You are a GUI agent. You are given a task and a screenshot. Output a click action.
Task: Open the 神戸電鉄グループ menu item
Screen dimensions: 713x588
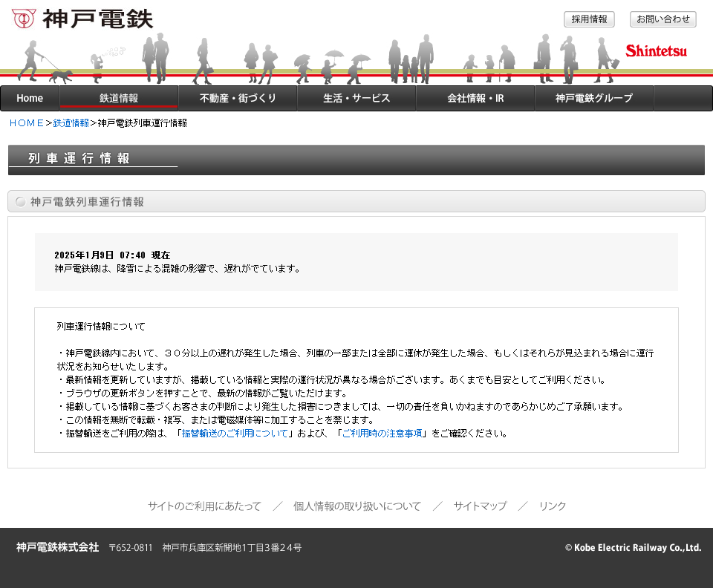click(x=594, y=98)
